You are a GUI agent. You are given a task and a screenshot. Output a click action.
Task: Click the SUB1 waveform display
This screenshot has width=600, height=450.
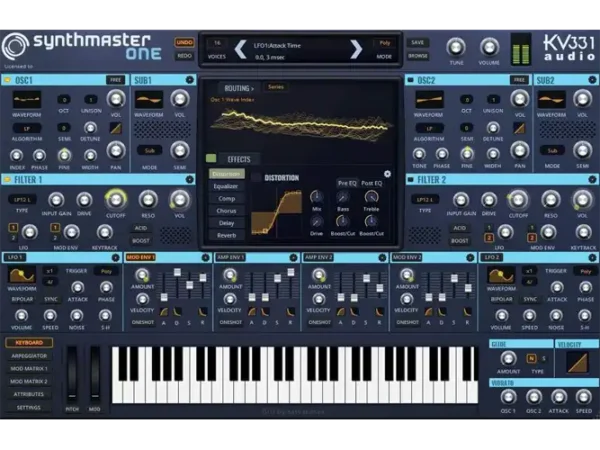pyautogui.click(x=149, y=99)
